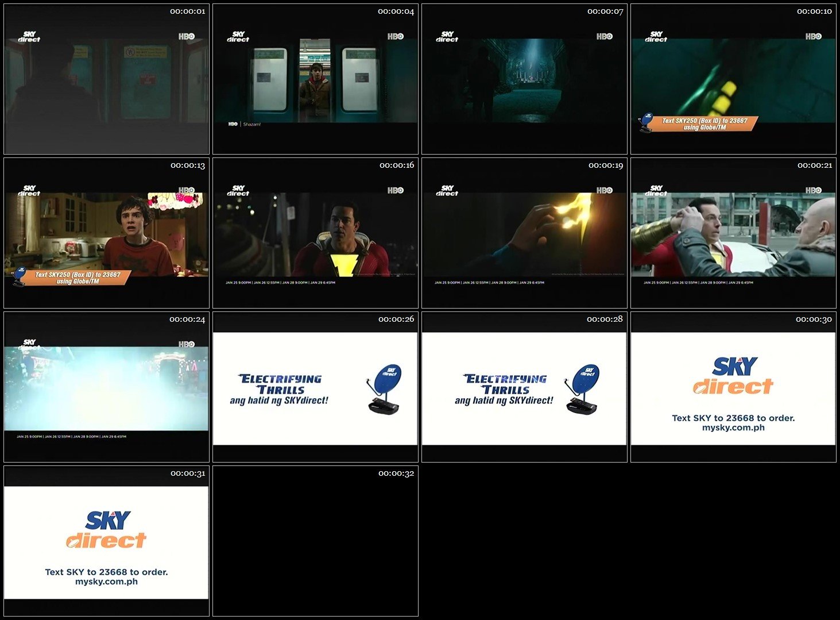Click the satellite dish icon in 00:00:26 frame

coord(384,388)
